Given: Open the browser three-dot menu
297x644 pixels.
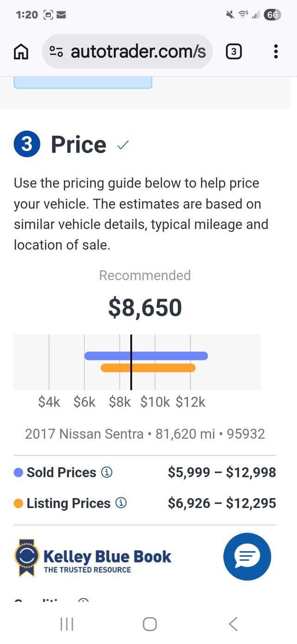Looking at the screenshot, I should tap(276, 52).
